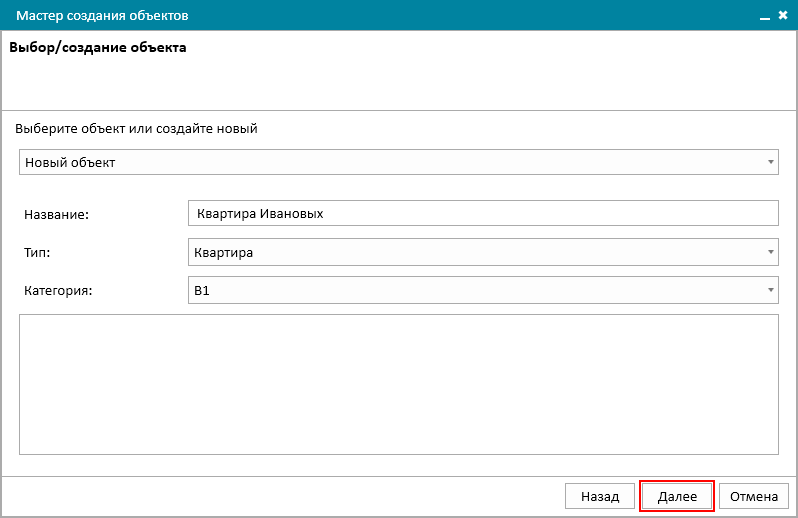Select the 'Новый объект' combo box text
Screen dimensions: 798x518
(x=70, y=162)
